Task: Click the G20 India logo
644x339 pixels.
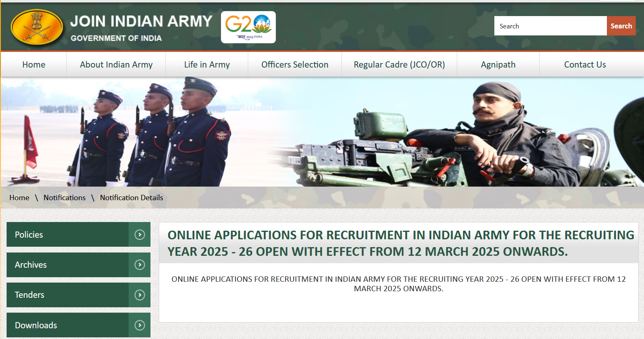Action: tap(248, 27)
